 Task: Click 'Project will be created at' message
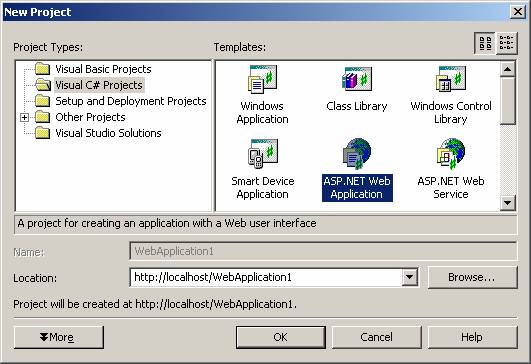point(155,304)
